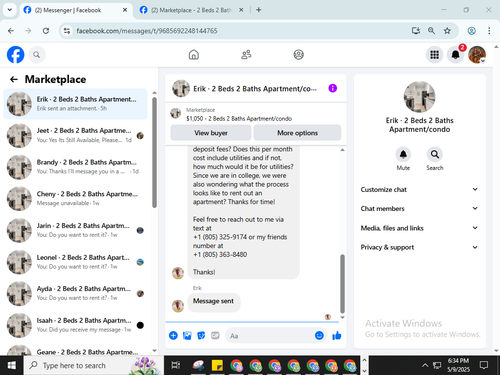Open the listing thumbnail in right panel

tap(419, 97)
